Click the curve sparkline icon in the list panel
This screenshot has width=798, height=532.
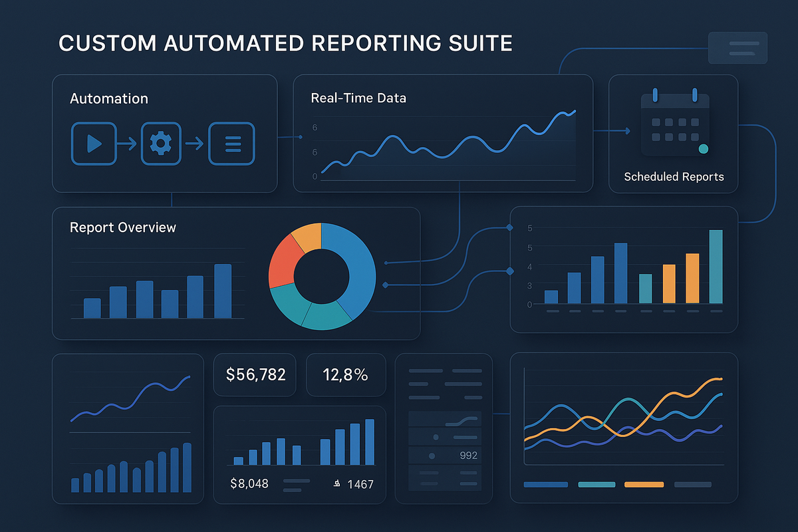(460, 420)
